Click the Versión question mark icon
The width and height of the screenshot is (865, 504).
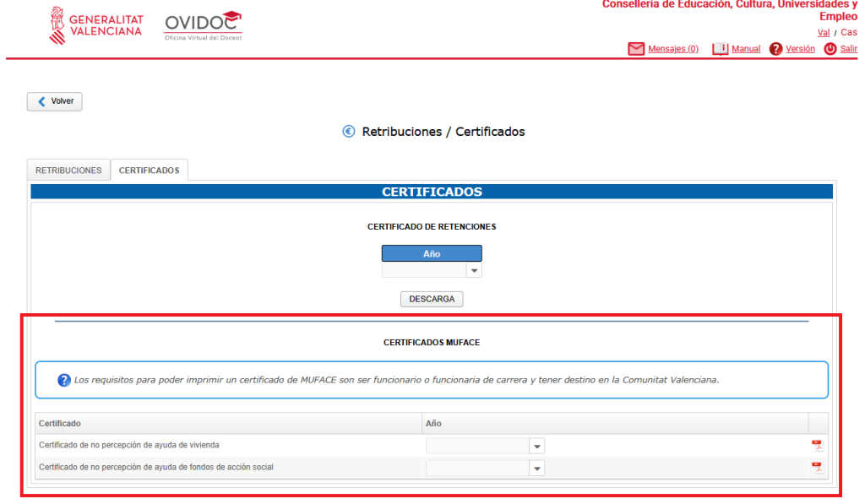pos(775,49)
